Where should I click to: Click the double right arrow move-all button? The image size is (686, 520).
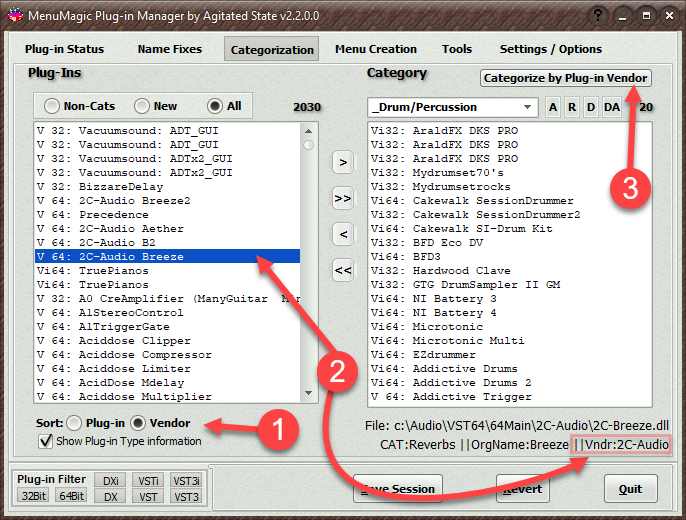point(343,199)
